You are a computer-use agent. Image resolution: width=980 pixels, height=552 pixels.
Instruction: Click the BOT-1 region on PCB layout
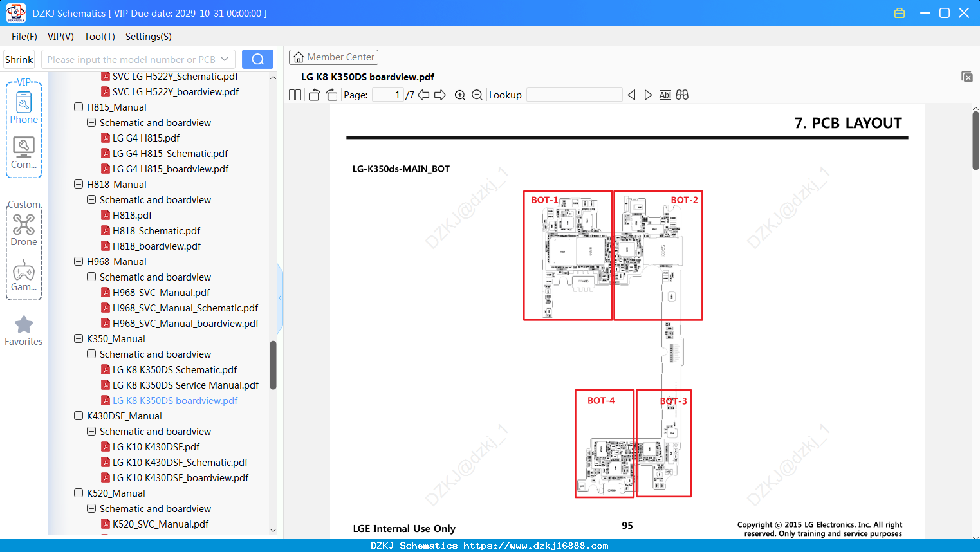(x=568, y=255)
